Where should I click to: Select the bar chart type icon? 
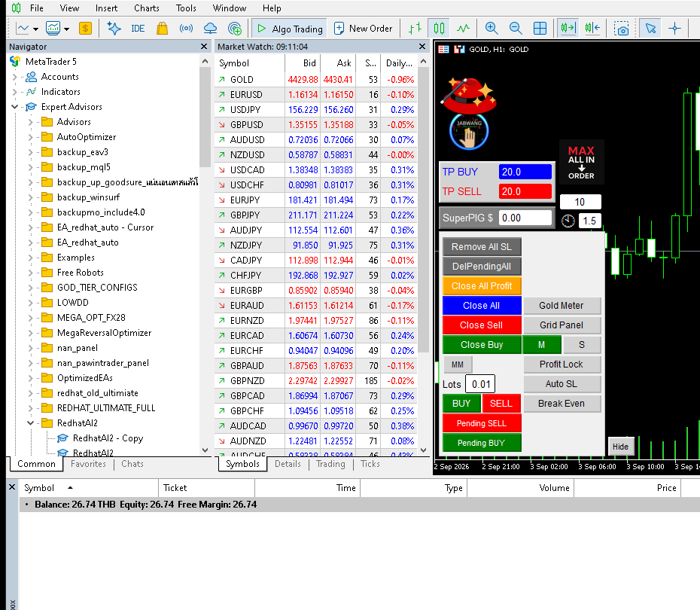[x=415, y=29]
